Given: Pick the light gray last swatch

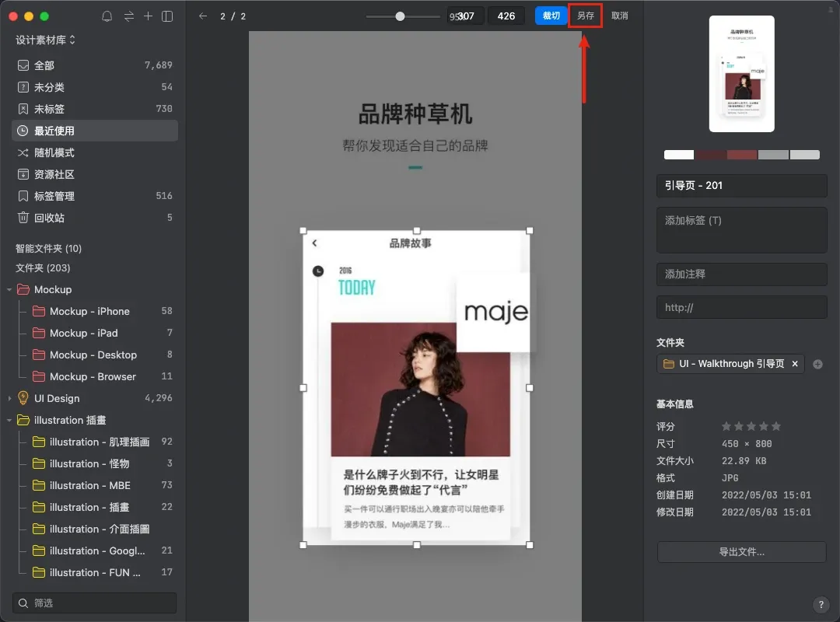Looking at the screenshot, I should (x=805, y=155).
